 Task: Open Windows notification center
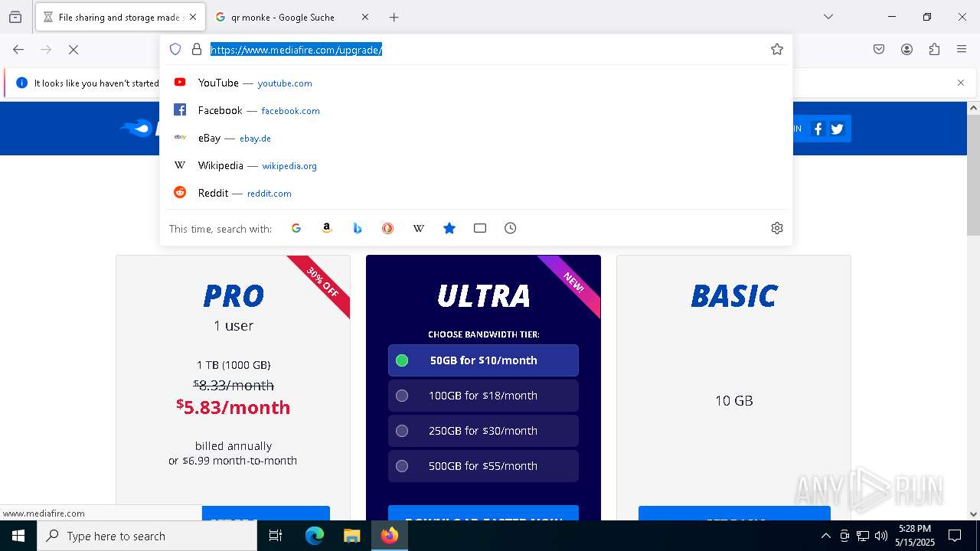pos(955,536)
